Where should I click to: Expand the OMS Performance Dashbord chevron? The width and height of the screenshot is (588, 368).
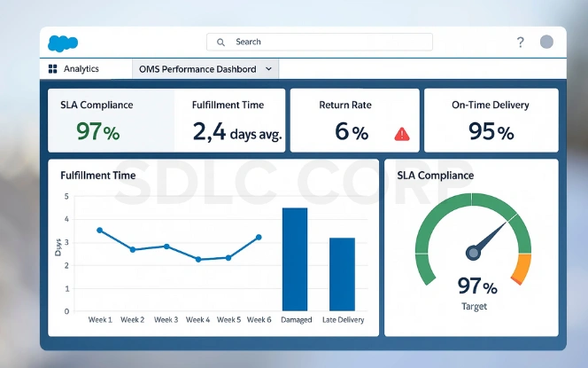point(269,69)
